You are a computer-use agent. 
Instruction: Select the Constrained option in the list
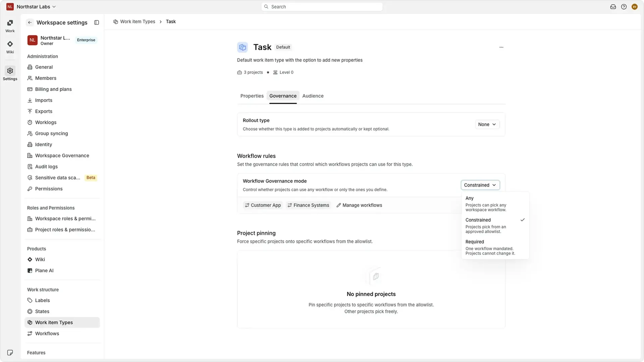495,226
